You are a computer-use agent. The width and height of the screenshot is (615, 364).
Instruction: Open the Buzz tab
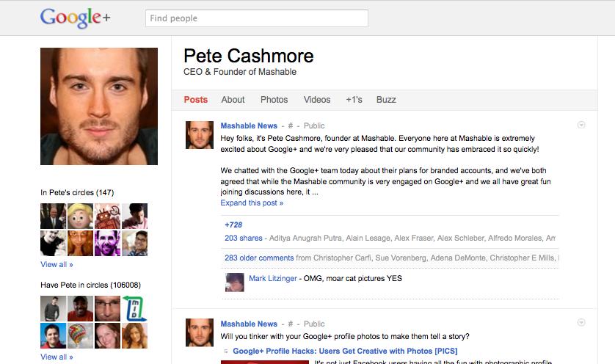pos(386,100)
